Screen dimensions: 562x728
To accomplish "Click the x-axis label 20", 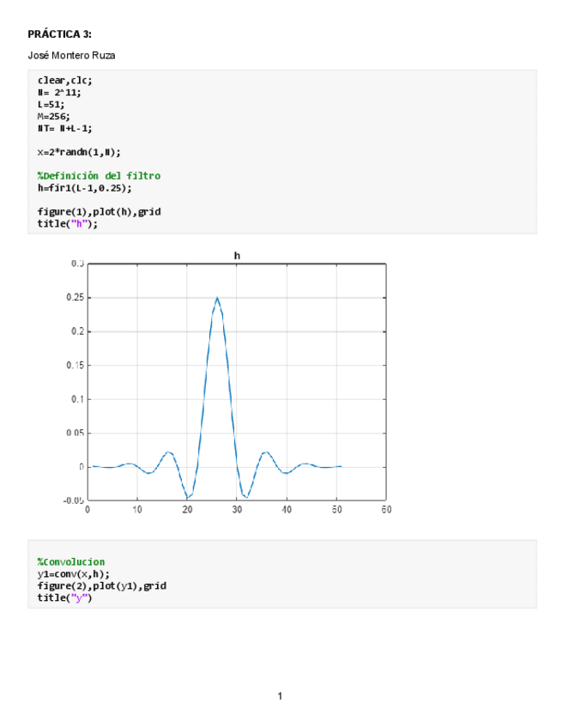I will pos(187,509).
